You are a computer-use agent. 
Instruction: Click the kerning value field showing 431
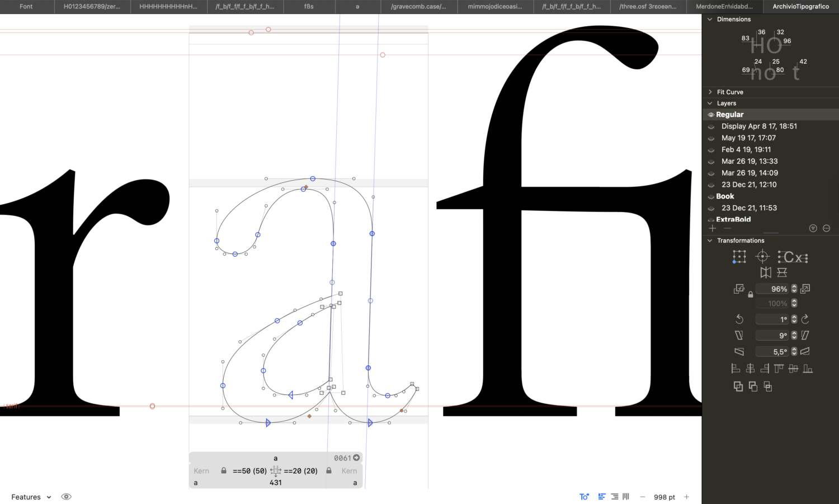(275, 483)
